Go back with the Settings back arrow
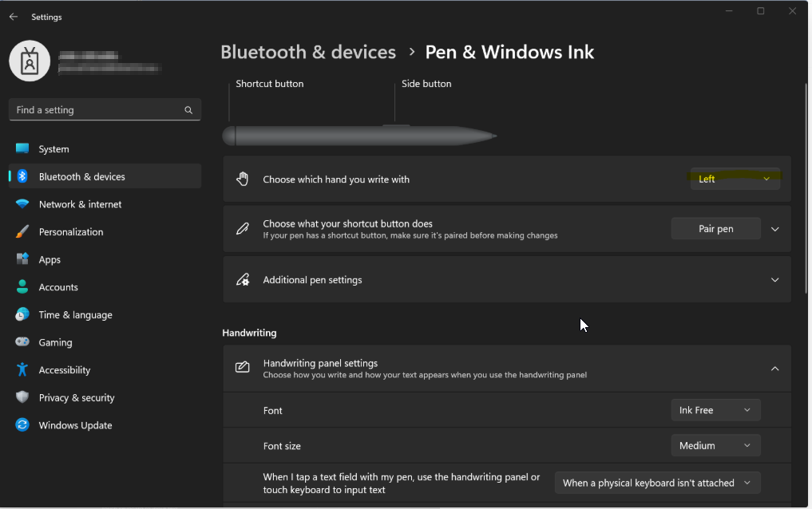The width and height of the screenshot is (812, 509). 14,17
